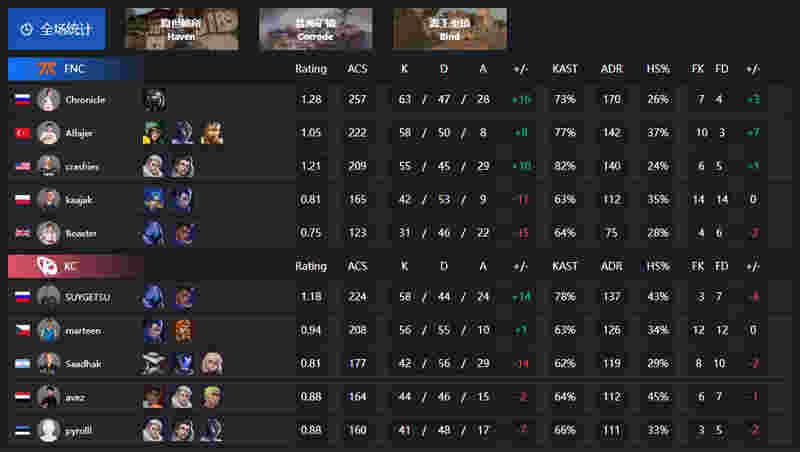Open the 全场统计 overall stats tab
Image resolution: width=800 pixels, height=452 pixels.
pyautogui.click(x=57, y=29)
